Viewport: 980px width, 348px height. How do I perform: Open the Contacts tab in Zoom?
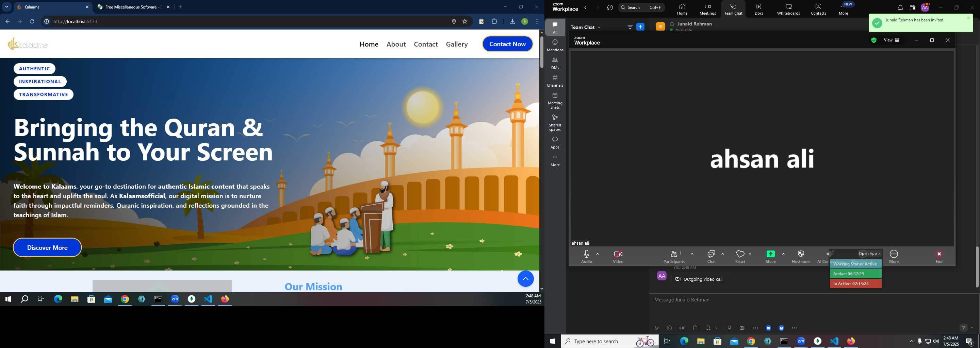point(818,10)
